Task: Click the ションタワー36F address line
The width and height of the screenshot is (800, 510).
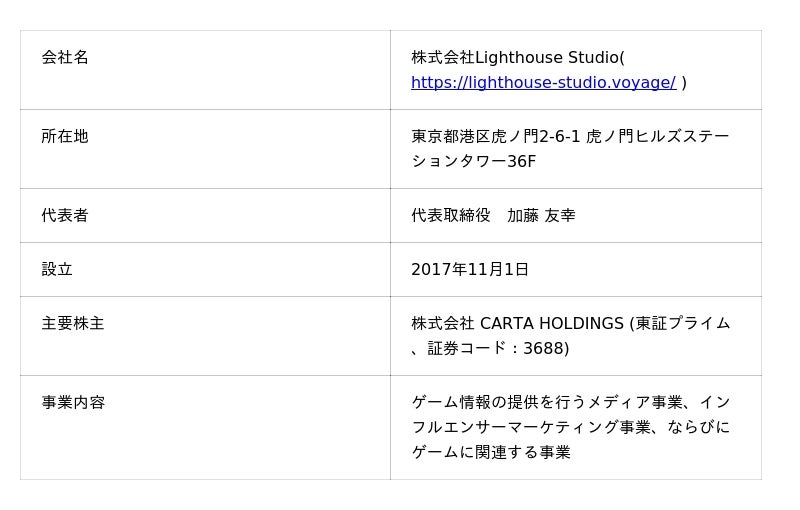Action: click(473, 162)
